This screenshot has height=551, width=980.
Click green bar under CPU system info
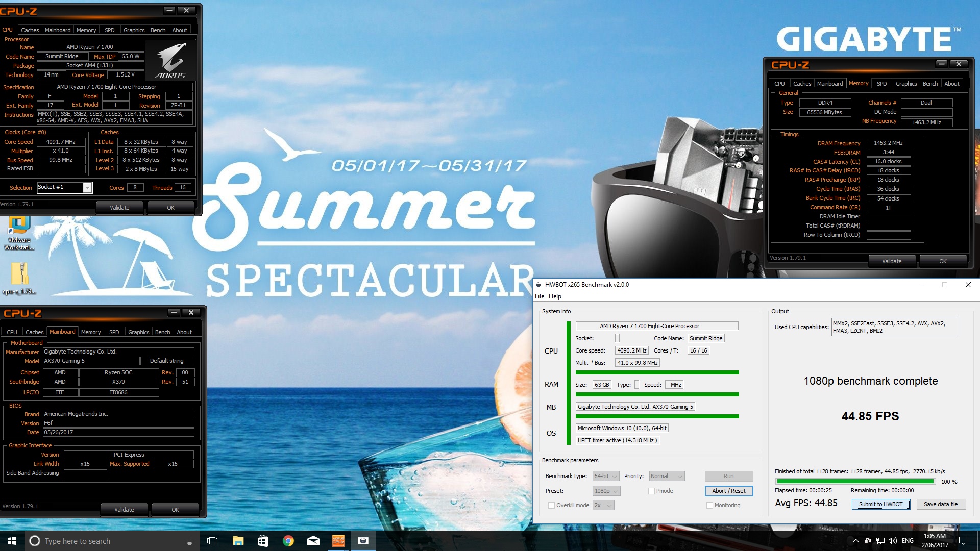(657, 372)
